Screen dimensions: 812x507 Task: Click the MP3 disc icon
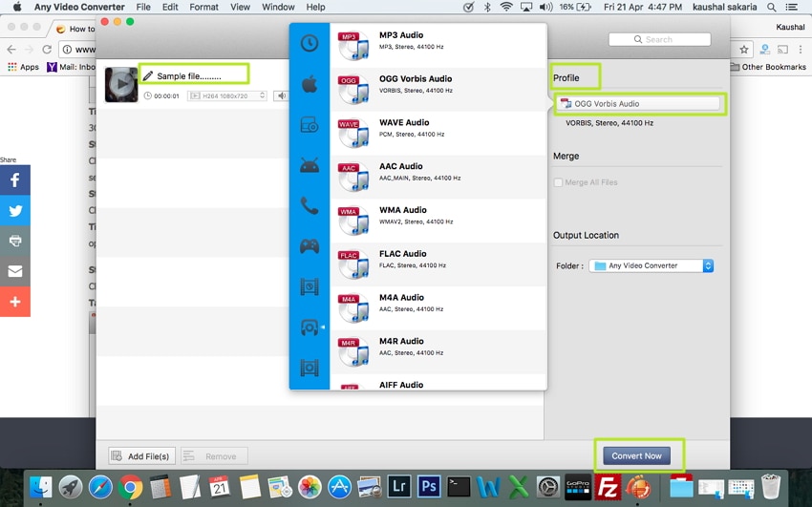(x=353, y=46)
